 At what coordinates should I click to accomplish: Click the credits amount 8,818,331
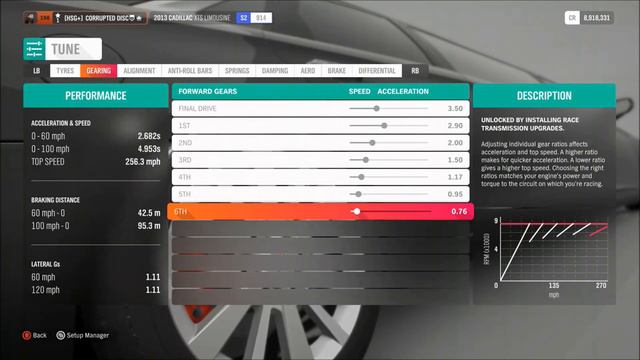coord(596,18)
